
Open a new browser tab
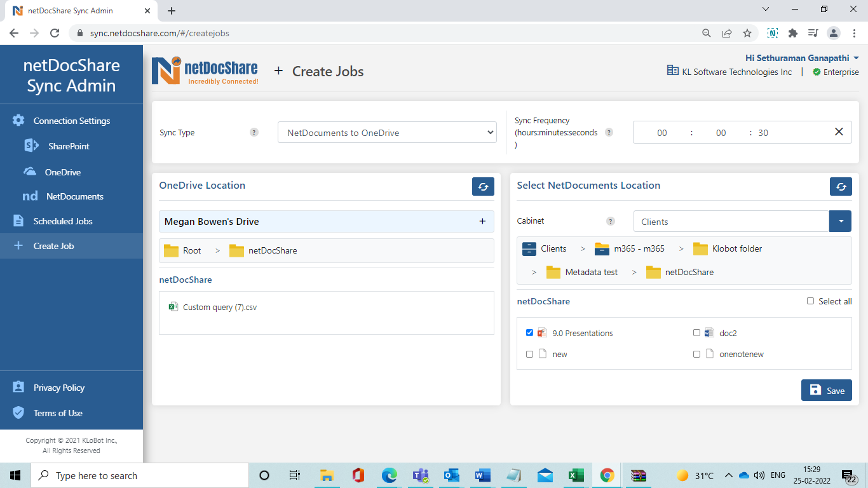pos(172,11)
